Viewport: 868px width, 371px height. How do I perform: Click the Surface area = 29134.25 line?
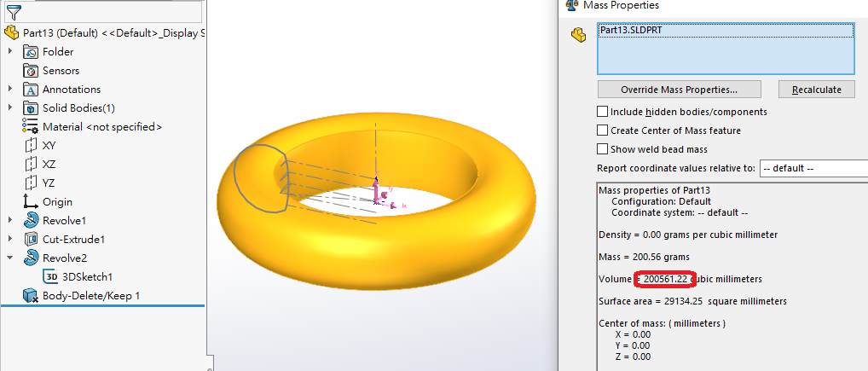(693, 301)
